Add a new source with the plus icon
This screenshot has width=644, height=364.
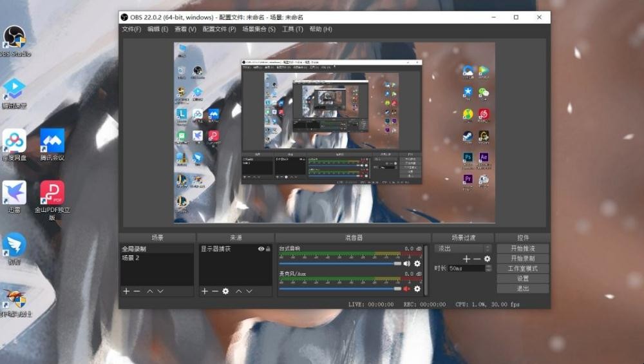(205, 291)
